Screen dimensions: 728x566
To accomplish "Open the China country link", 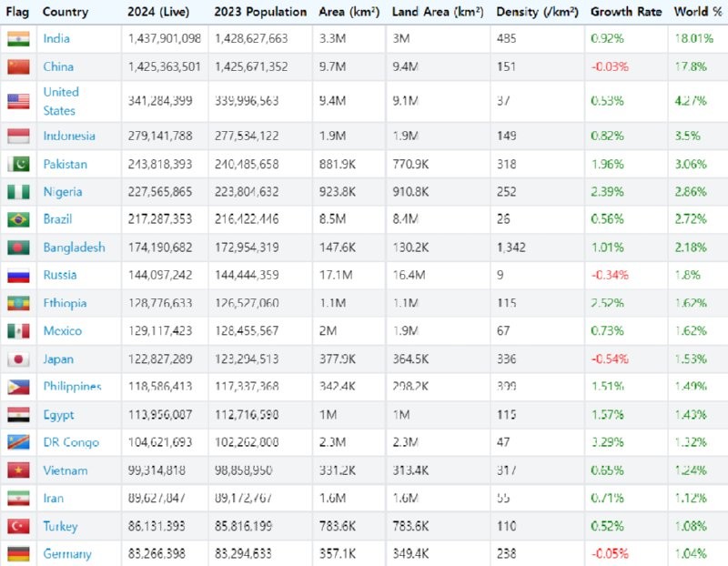I will [x=58, y=66].
